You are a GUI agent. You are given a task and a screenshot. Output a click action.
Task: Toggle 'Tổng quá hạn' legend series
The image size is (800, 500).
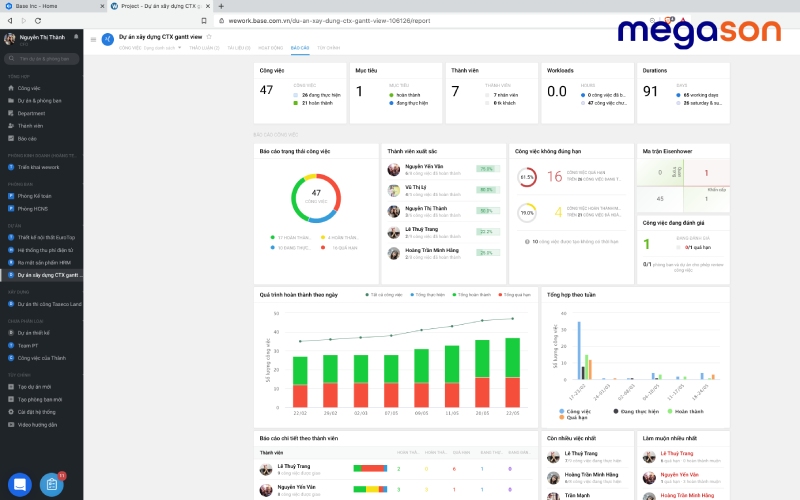[517, 295]
